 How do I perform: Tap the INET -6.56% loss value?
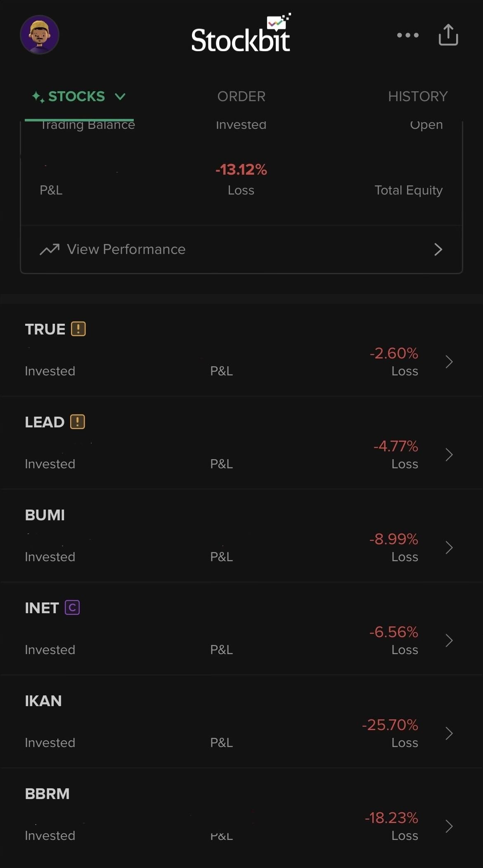coord(393,632)
